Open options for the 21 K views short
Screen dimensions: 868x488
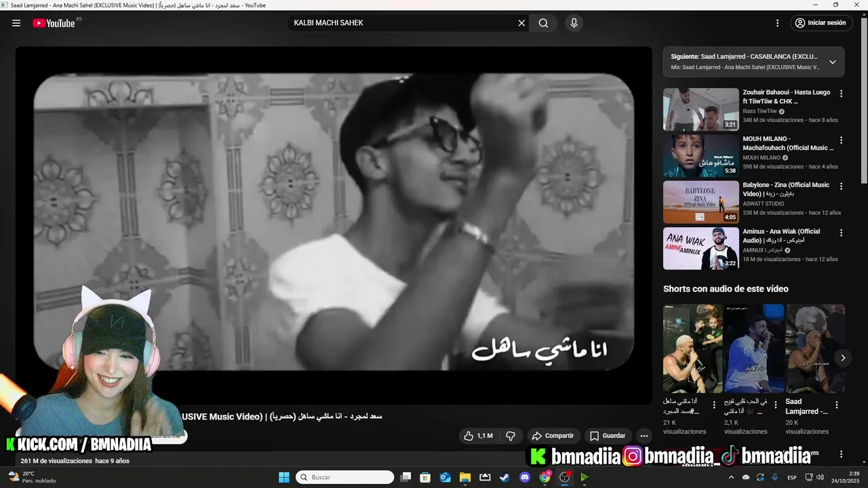coord(715,405)
